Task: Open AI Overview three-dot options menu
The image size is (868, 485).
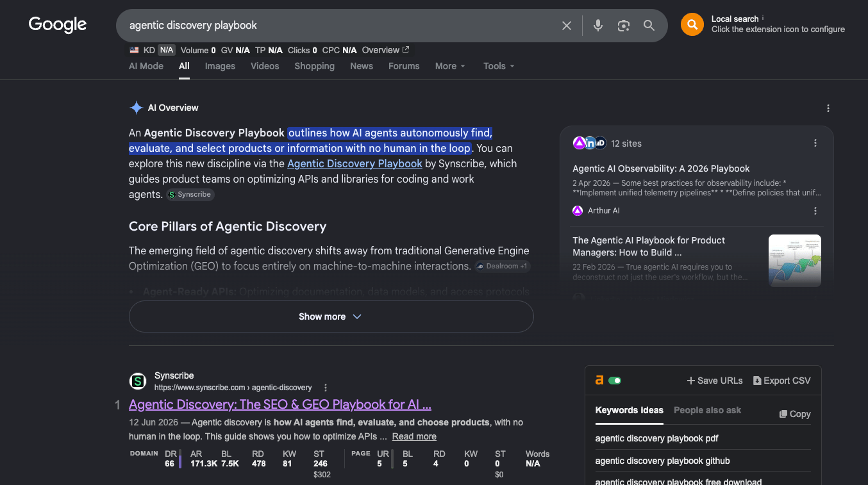Action: pyautogui.click(x=828, y=108)
